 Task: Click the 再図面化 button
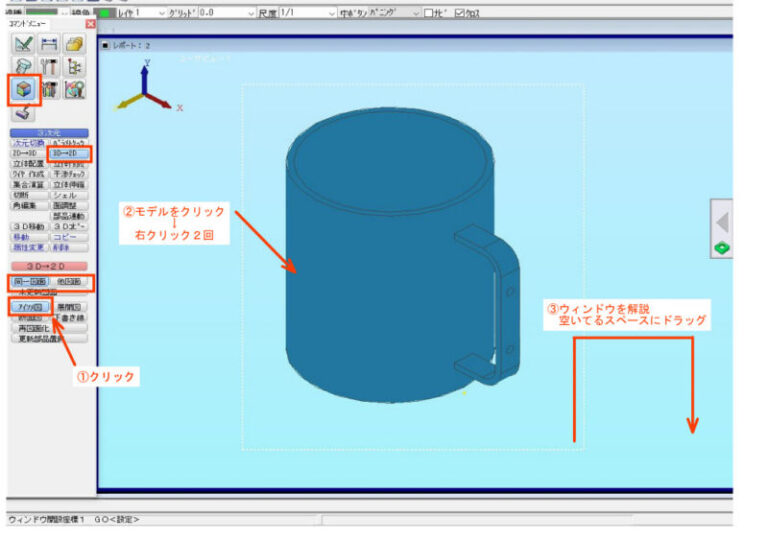(49, 328)
